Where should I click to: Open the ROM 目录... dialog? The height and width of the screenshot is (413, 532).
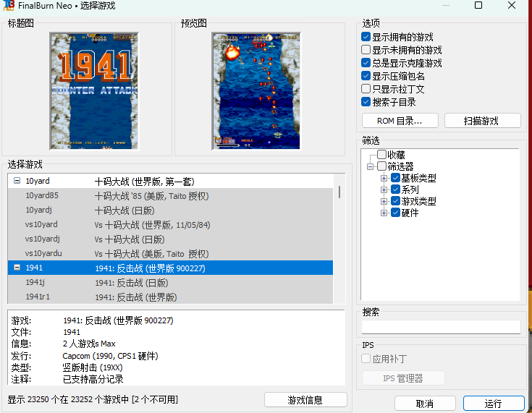(x=400, y=121)
